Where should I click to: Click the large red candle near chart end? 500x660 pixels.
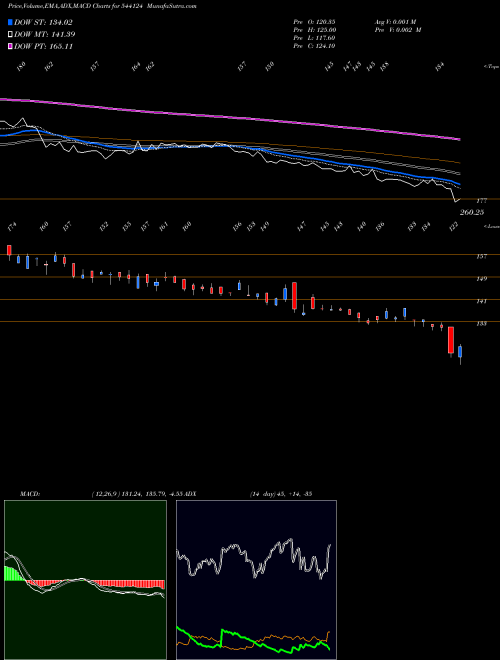pyautogui.click(x=451, y=340)
